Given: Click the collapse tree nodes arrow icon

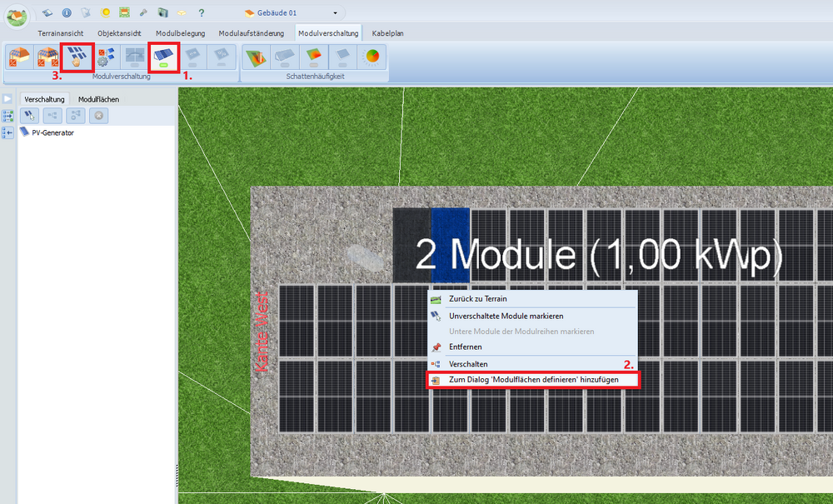Looking at the screenshot, I should coord(7,132).
